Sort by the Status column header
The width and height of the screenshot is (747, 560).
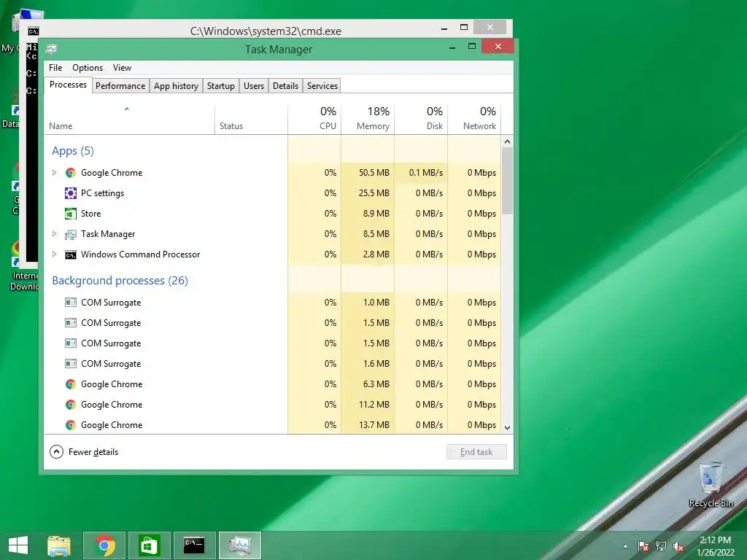click(251, 117)
